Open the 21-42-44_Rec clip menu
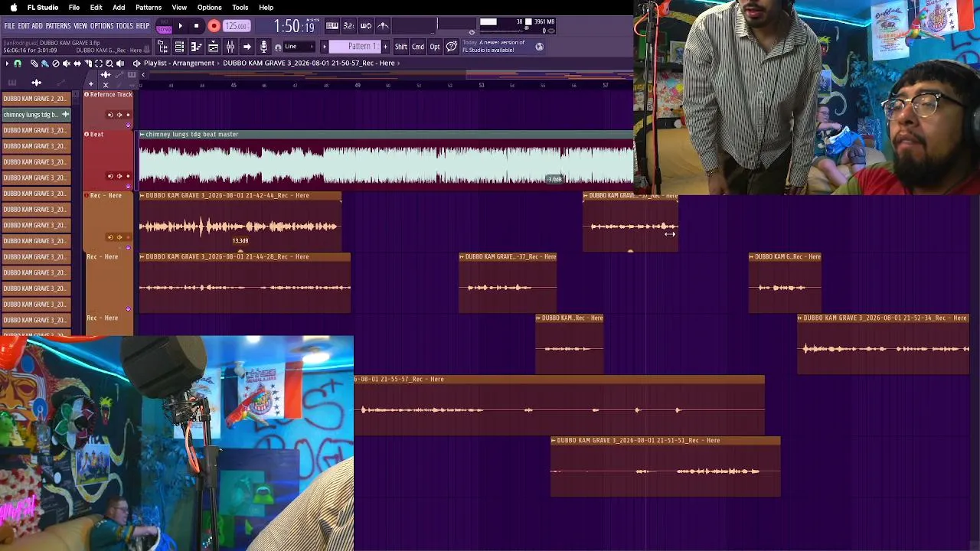Image resolution: width=980 pixels, height=551 pixels. [x=142, y=196]
